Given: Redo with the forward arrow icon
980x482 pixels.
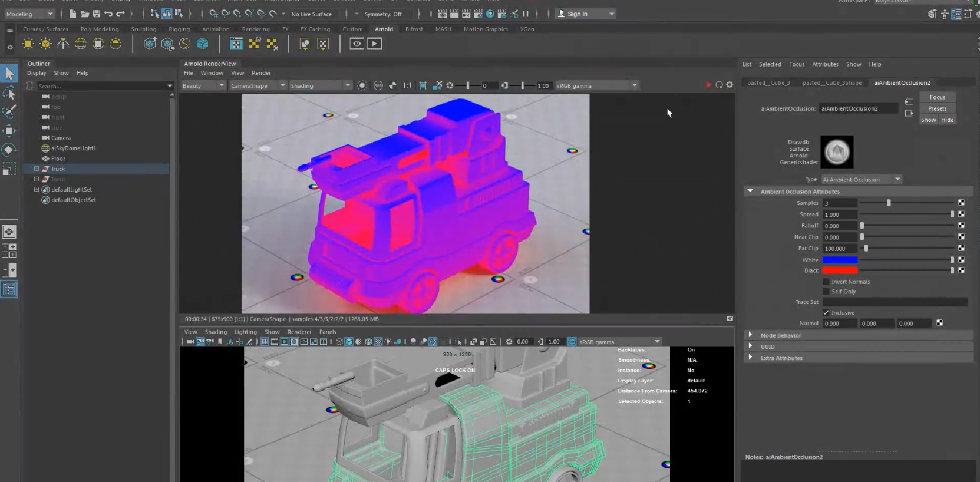Looking at the screenshot, I should [x=120, y=14].
